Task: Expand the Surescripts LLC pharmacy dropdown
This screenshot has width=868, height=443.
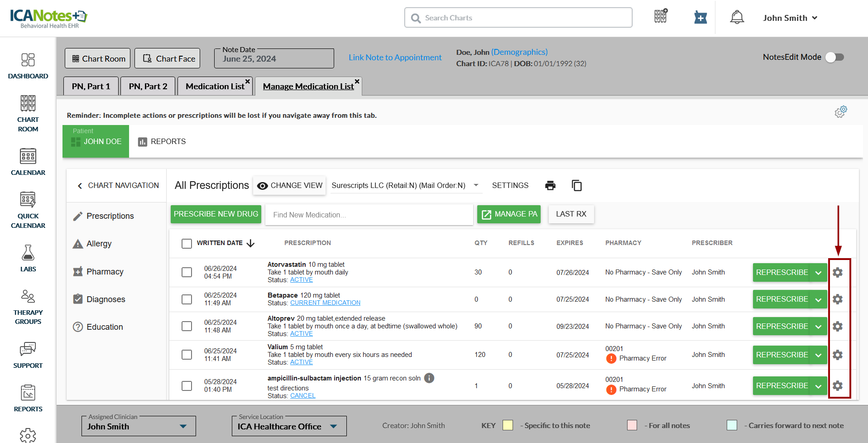Action: [476, 185]
